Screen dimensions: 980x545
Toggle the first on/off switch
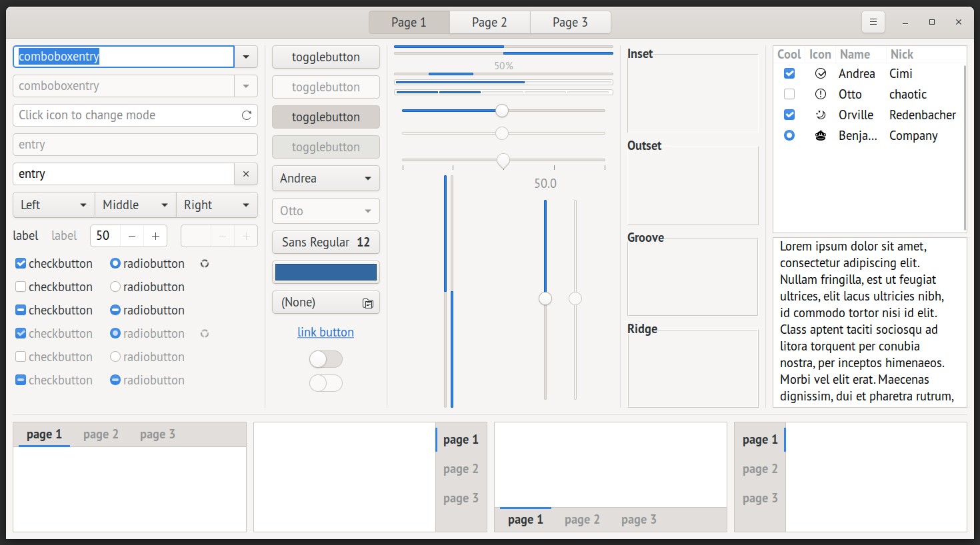tap(325, 360)
